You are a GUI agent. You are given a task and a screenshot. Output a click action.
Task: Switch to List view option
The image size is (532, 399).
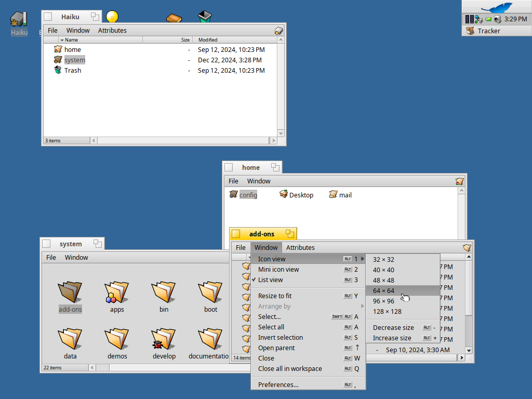[x=308, y=280]
